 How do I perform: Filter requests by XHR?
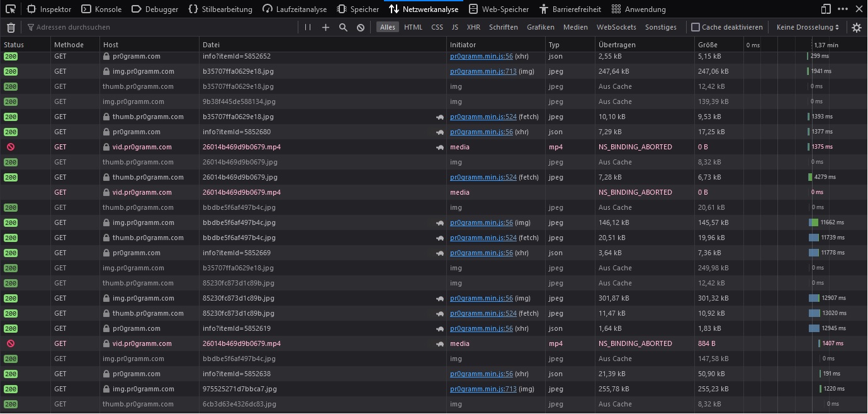(x=473, y=27)
